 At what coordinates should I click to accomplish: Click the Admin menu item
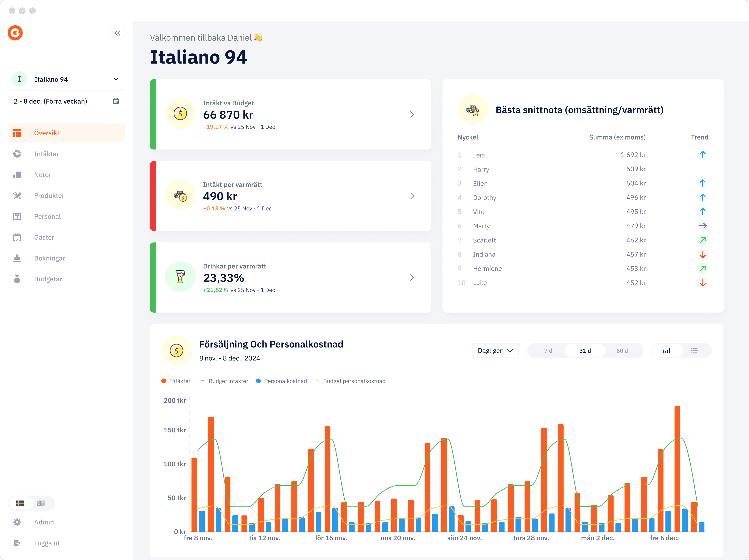click(44, 522)
